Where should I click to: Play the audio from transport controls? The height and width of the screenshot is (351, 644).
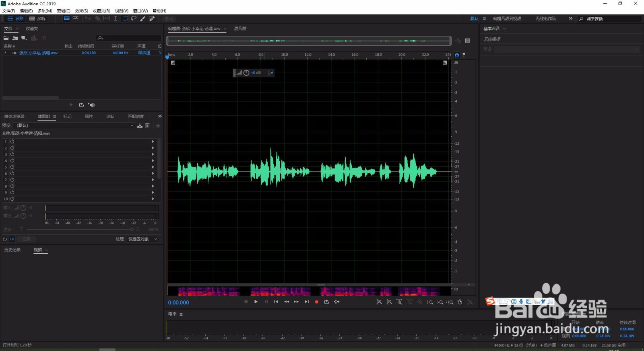(x=256, y=302)
